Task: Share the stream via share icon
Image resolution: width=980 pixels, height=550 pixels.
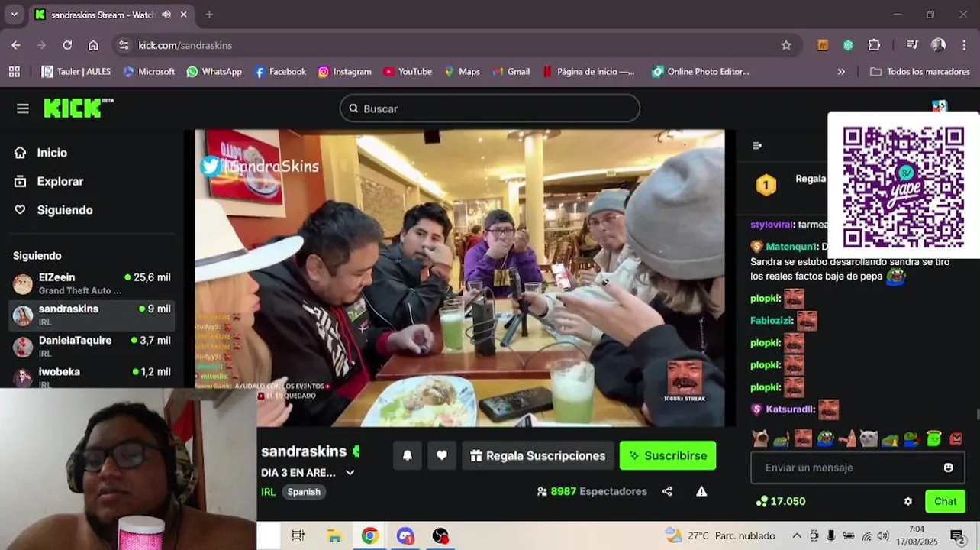Action: 667,491
